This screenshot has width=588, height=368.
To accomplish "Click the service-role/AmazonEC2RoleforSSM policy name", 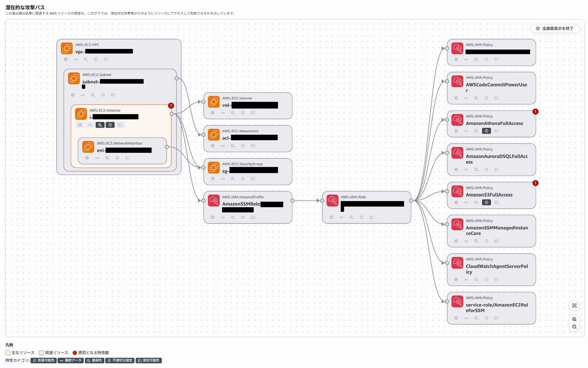I will click(x=497, y=307).
